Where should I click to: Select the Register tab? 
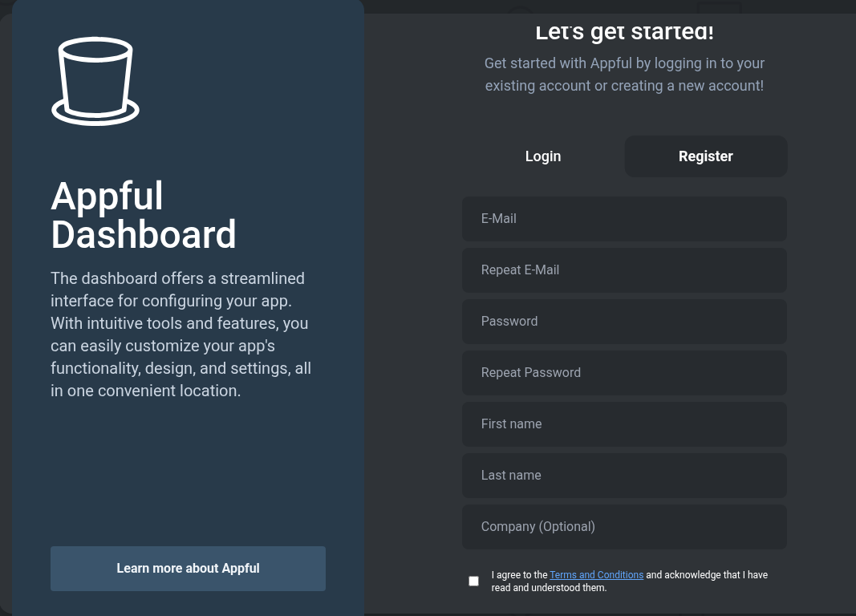tap(705, 156)
